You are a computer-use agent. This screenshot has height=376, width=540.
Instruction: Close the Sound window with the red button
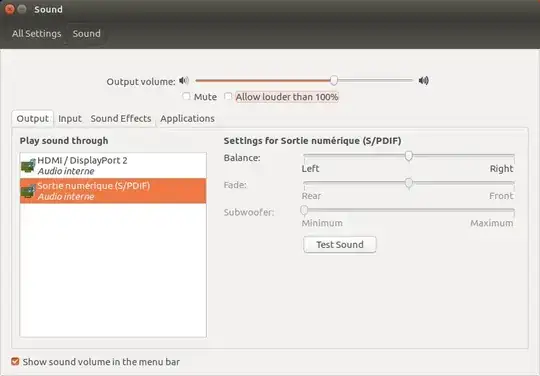tap(10, 9)
